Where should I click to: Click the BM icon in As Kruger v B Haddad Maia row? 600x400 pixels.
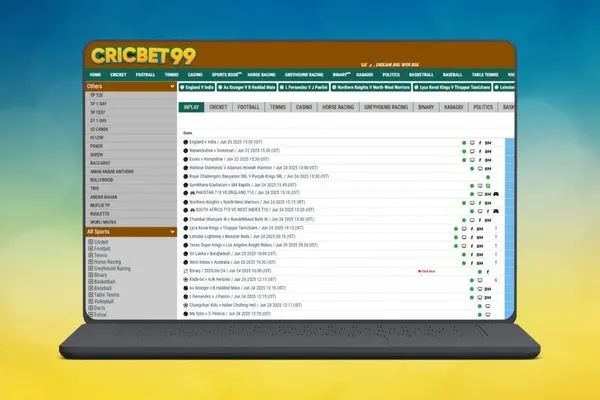tap(488, 289)
